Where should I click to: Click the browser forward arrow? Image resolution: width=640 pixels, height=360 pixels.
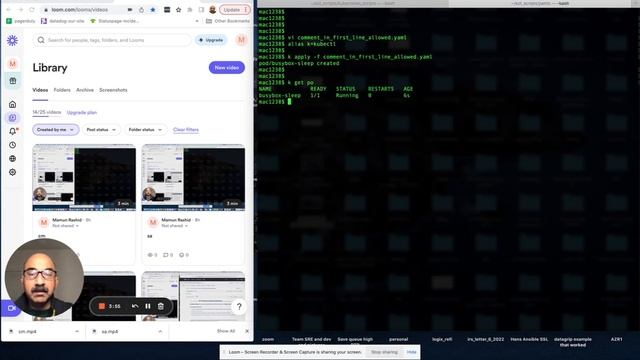(x=20, y=9)
